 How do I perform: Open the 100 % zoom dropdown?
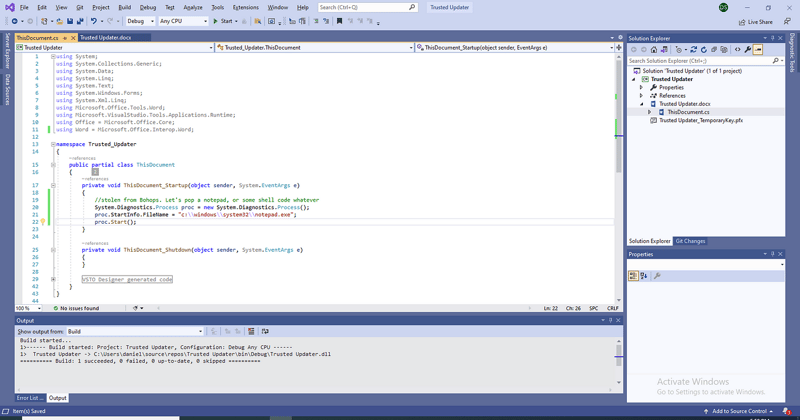tap(28, 308)
